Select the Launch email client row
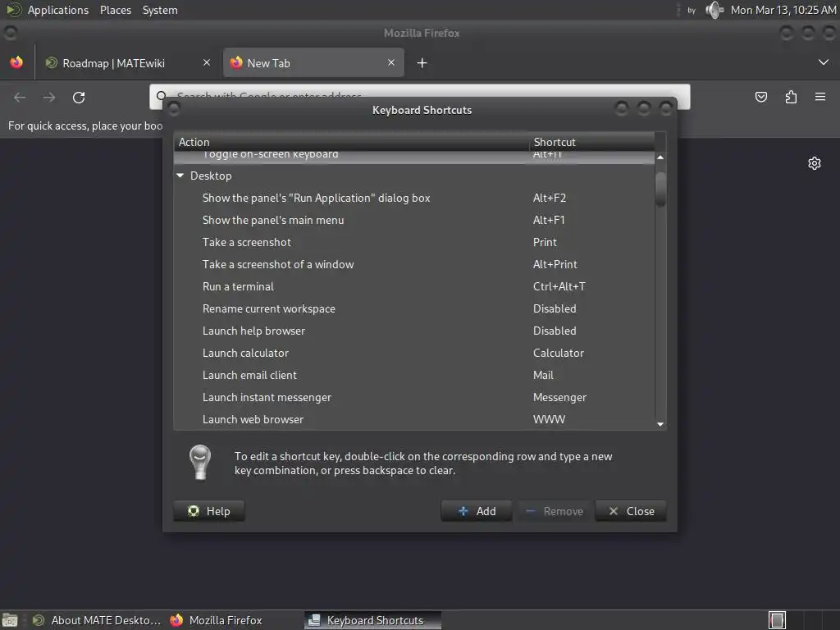The image size is (840, 630). pyautogui.click(x=414, y=375)
